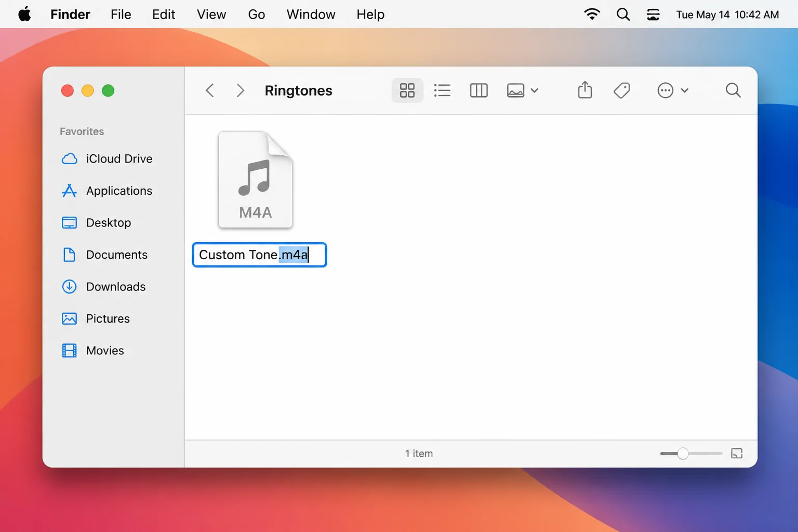The width and height of the screenshot is (798, 532).
Task: Click the Downloads arrow icon
Action: [x=69, y=287]
